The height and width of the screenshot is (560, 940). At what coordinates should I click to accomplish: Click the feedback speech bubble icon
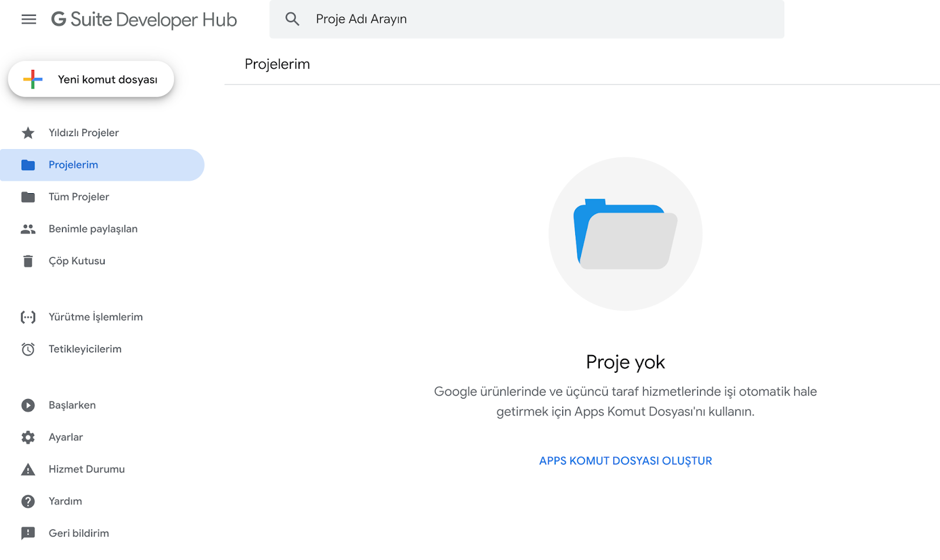(x=28, y=533)
